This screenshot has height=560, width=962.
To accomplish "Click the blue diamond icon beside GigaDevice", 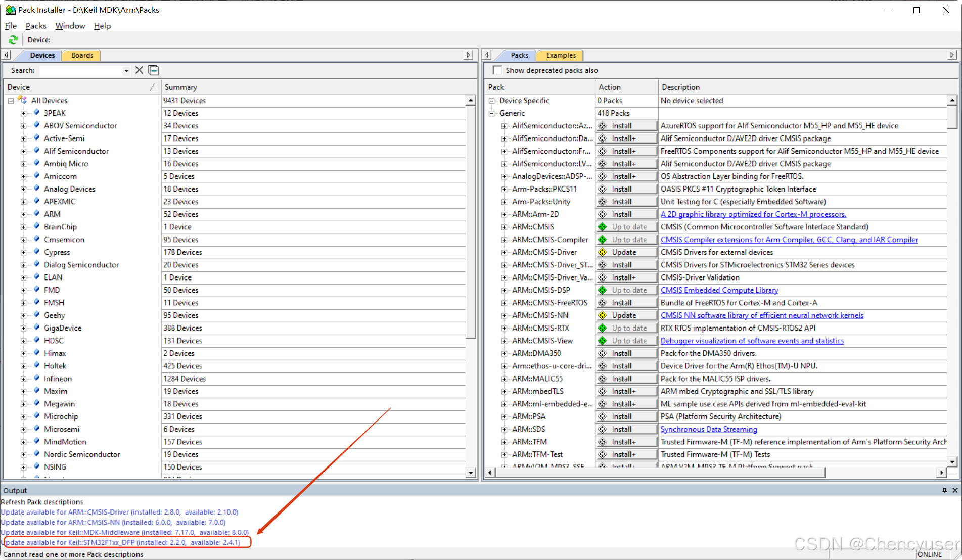I will (37, 328).
